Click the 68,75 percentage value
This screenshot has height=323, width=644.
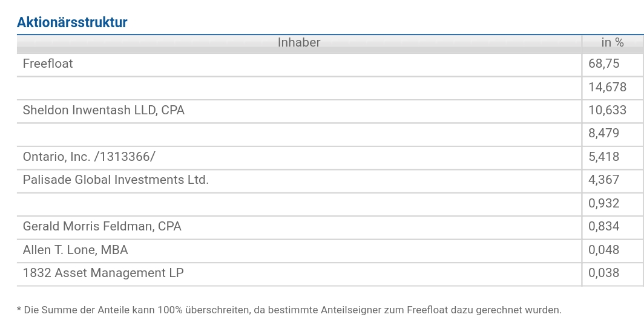coord(604,64)
